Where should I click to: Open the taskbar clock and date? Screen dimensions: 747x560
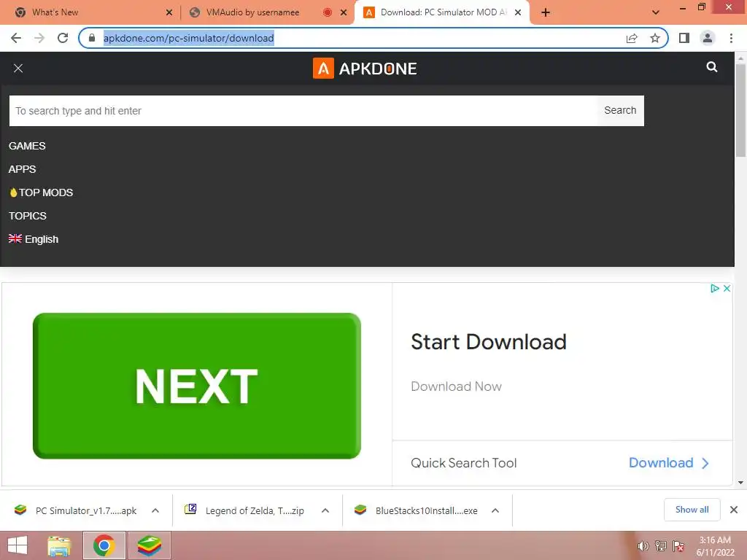[x=715, y=546]
